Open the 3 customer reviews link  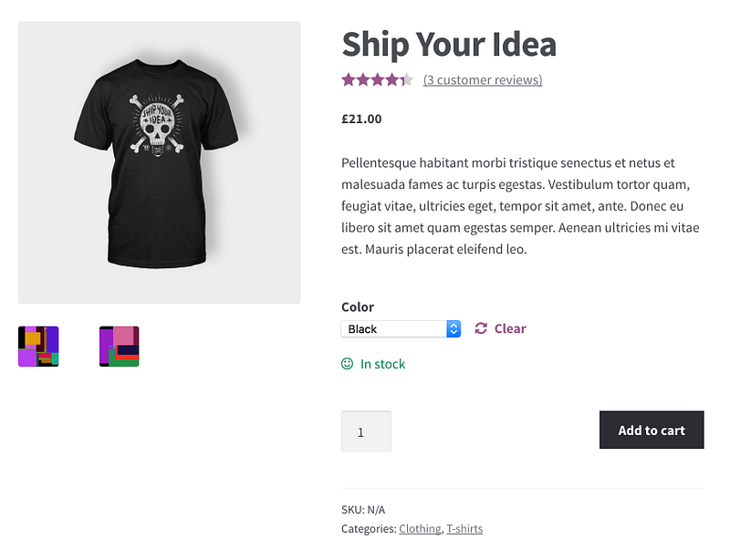pyautogui.click(x=483, y=80)
